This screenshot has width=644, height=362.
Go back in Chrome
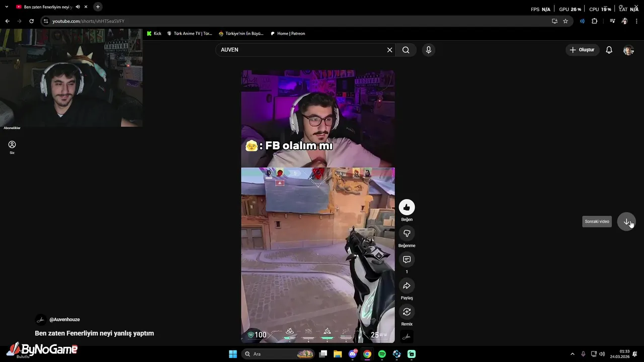click(7, 21)
